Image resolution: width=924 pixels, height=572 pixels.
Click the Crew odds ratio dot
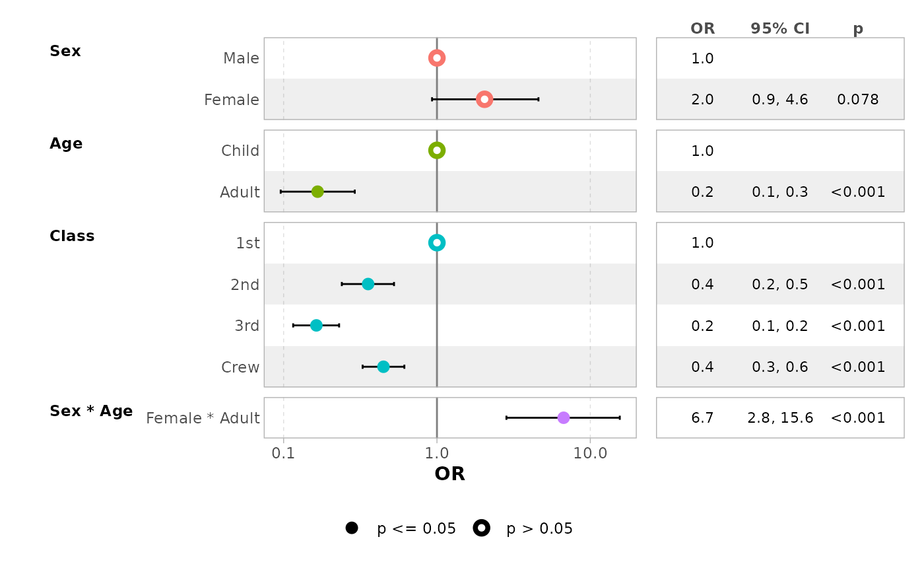383,367
